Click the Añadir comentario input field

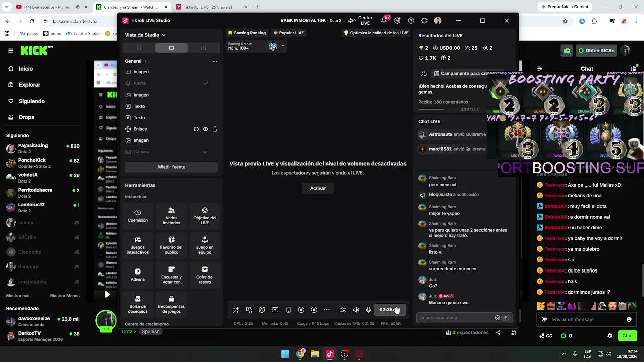point(455,318)
